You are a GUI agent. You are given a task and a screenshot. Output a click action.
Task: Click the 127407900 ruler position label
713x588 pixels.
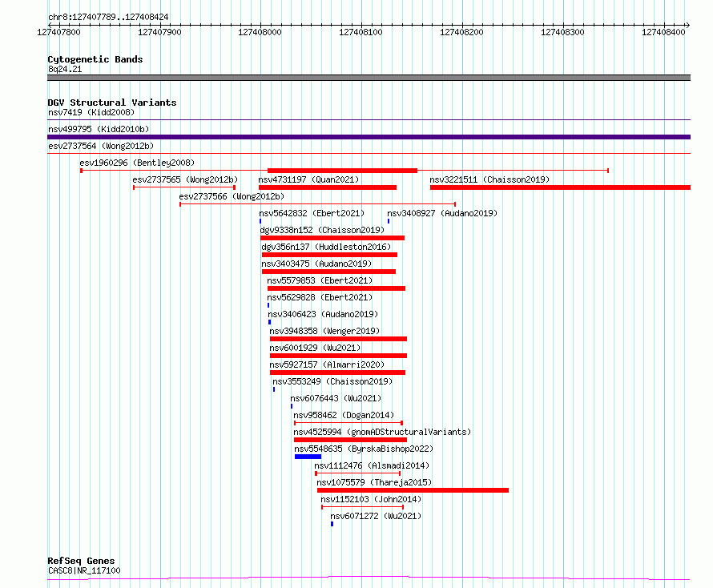tap(159, 32)
